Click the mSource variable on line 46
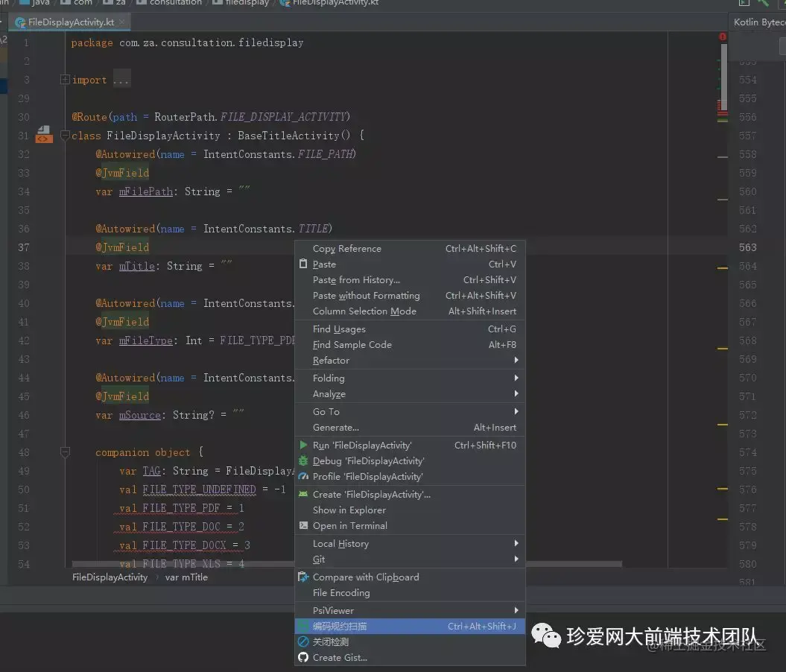The height and width of the screenshot is (672, 786). [x=140, y=415]
